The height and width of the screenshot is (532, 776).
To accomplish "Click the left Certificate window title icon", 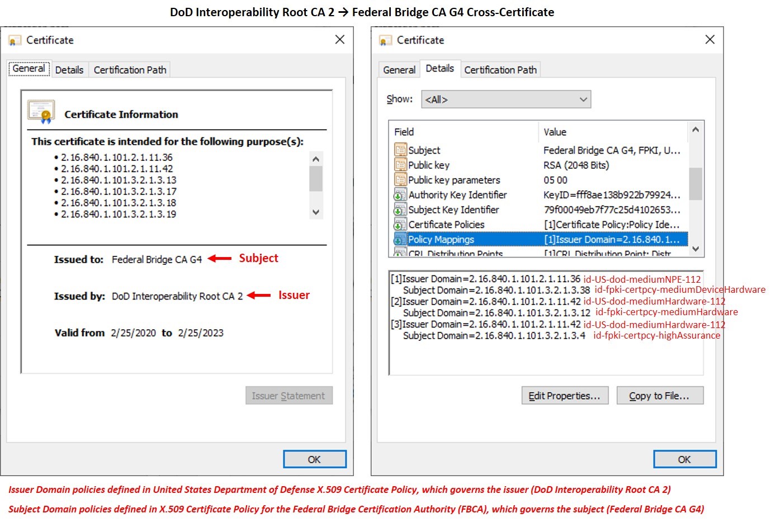I will click(x=15, y=40).
